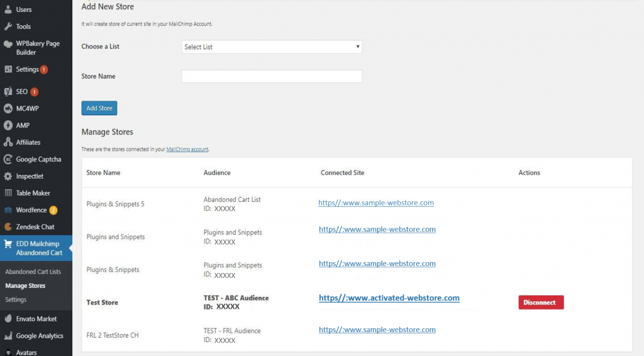Click the Users person icon in sidebar
Viewport: 644px width, 356px height.
click(x=8, y=9)
